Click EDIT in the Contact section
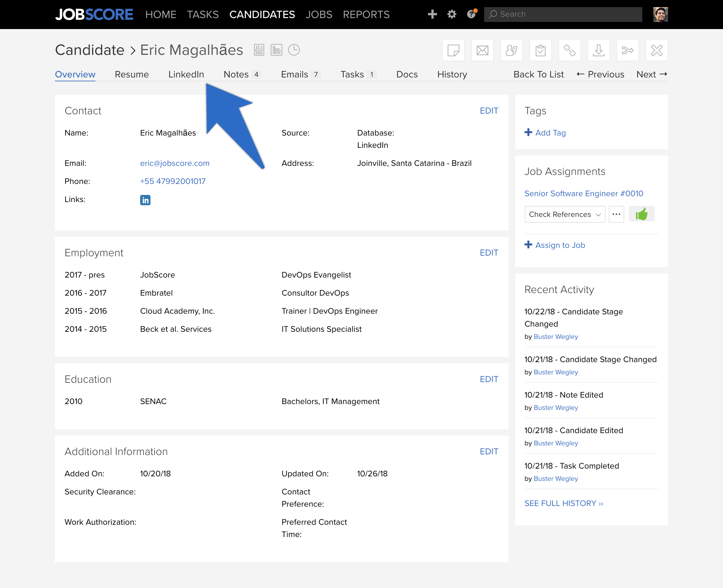Image resolution: width=723 pixels, height=588 pixels. pyautogui.click(x=489, y=111)
